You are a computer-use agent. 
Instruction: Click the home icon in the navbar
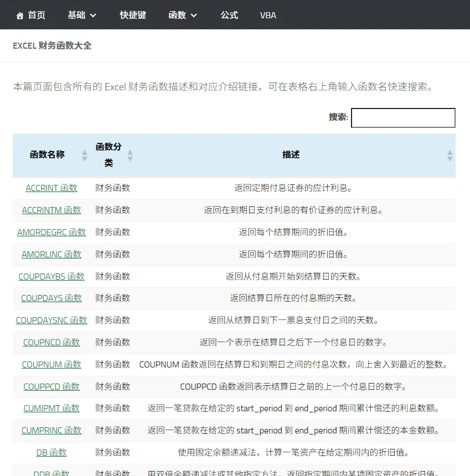20,15
